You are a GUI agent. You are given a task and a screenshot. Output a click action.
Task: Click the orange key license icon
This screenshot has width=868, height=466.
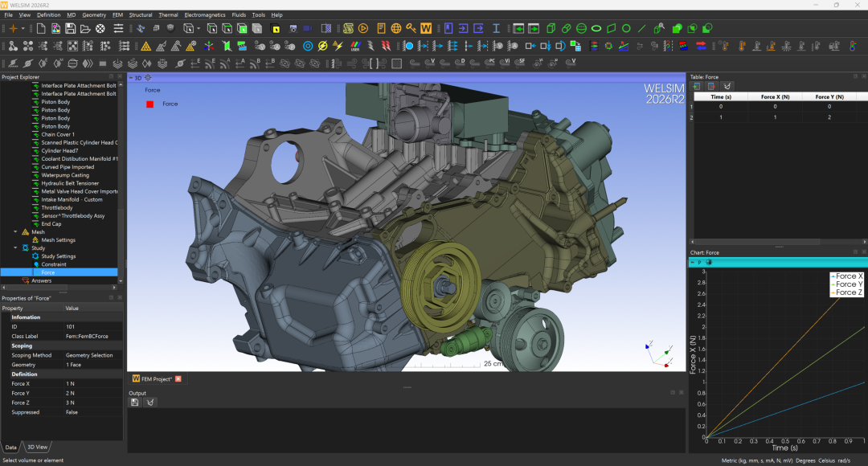click(x=411, y=28)
